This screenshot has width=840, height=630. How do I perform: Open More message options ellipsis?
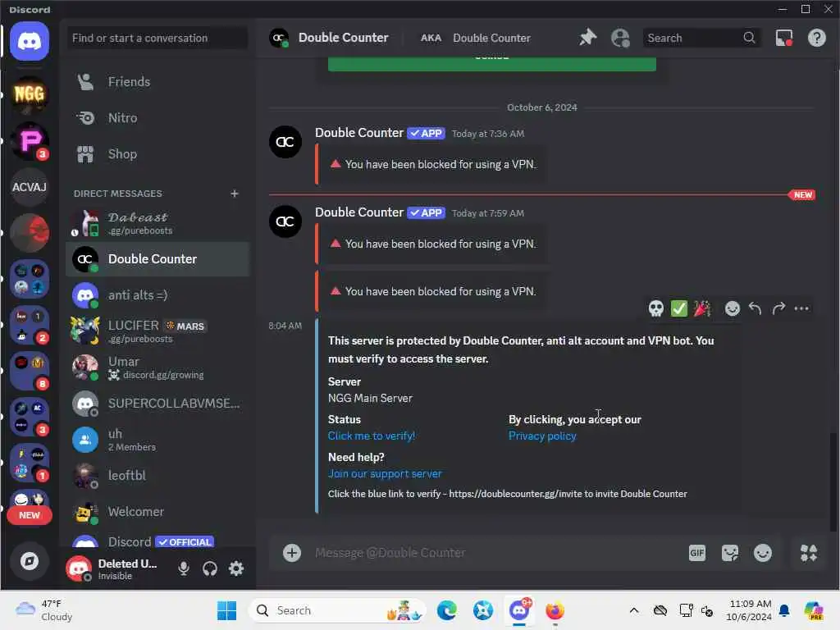click(x=801, y=308)
